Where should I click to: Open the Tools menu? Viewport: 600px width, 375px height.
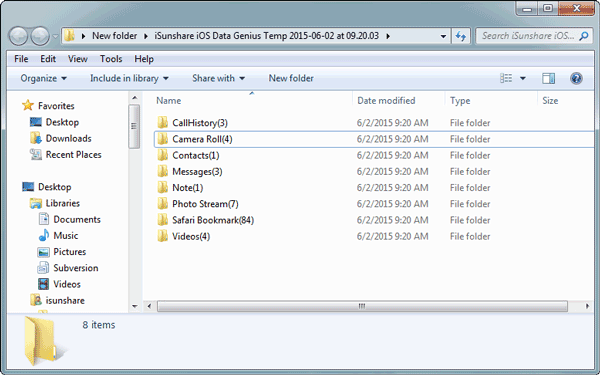click(x=111, y=59)
